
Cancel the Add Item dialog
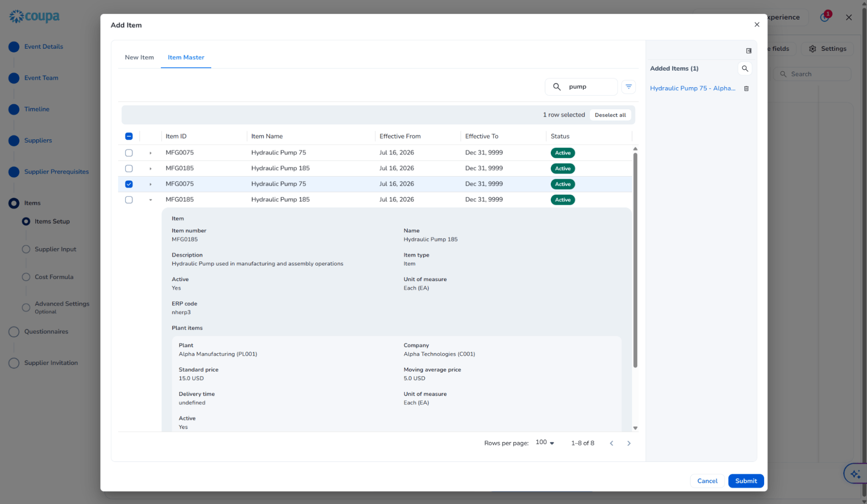[x=707, y=481]
